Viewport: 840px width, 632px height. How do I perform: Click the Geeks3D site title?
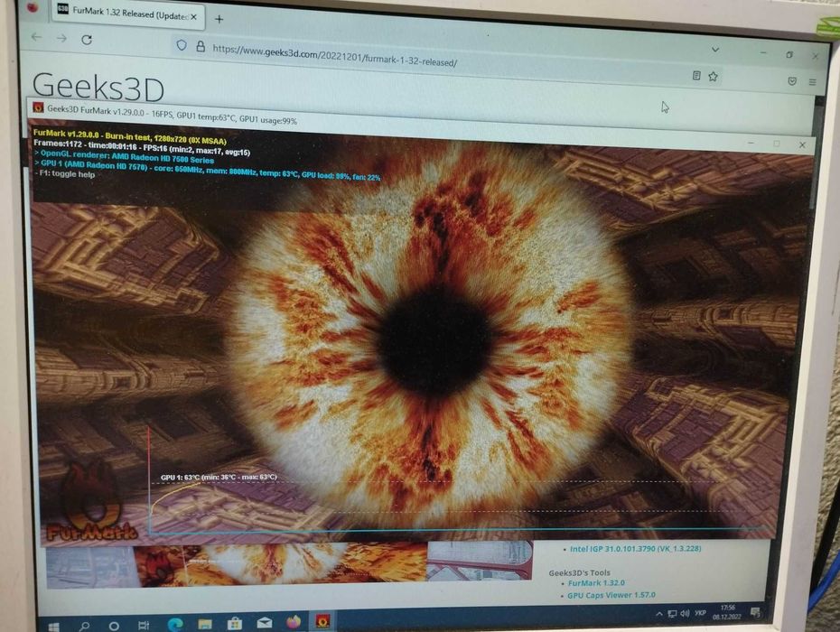[x=98, y=87]
